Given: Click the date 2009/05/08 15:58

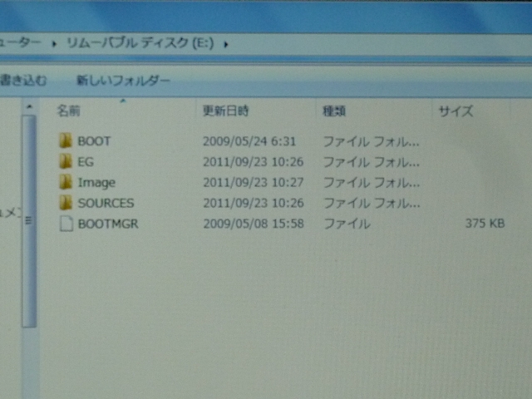Looking at the screenshot, I should [254, 224].
